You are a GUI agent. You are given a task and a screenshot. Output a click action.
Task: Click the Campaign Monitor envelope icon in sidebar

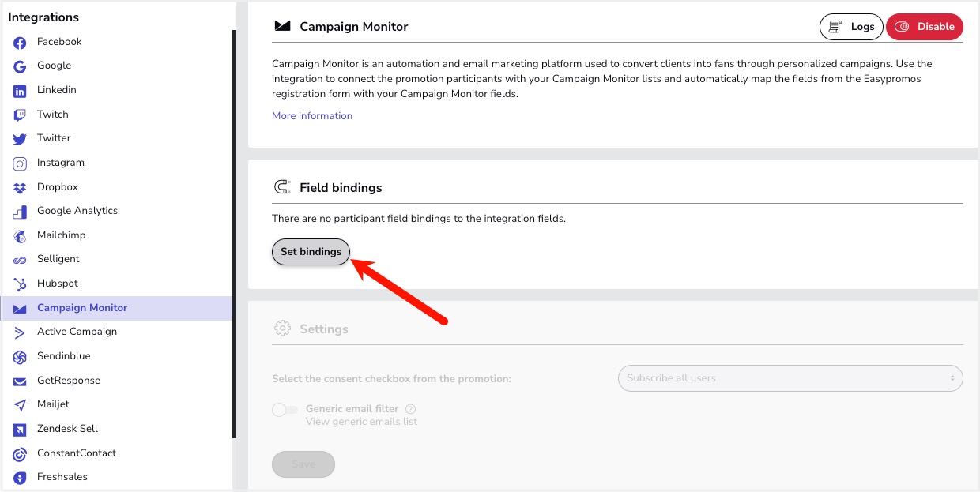click(x=20, y=309)
